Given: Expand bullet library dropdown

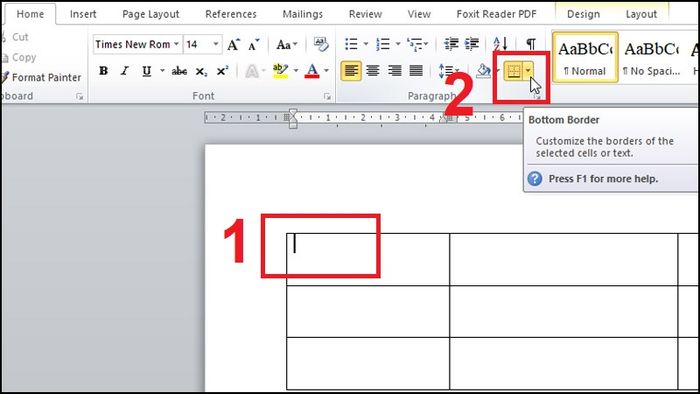Looking at the screenshot, I should (x=366, y=44).
